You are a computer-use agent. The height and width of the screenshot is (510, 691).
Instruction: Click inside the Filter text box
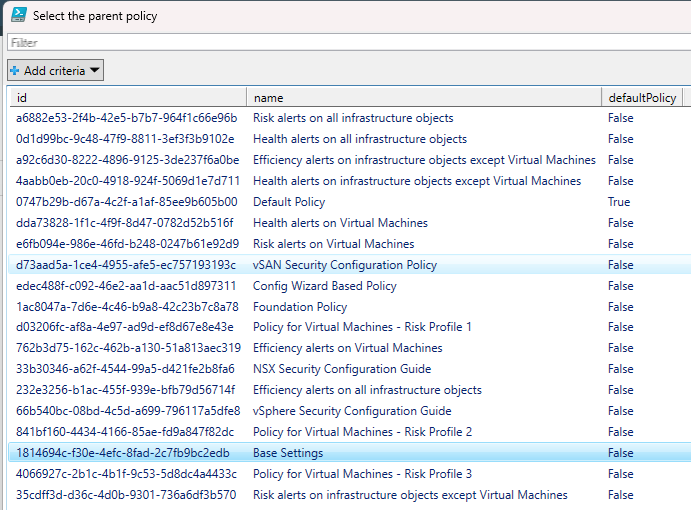coord(345,43)
